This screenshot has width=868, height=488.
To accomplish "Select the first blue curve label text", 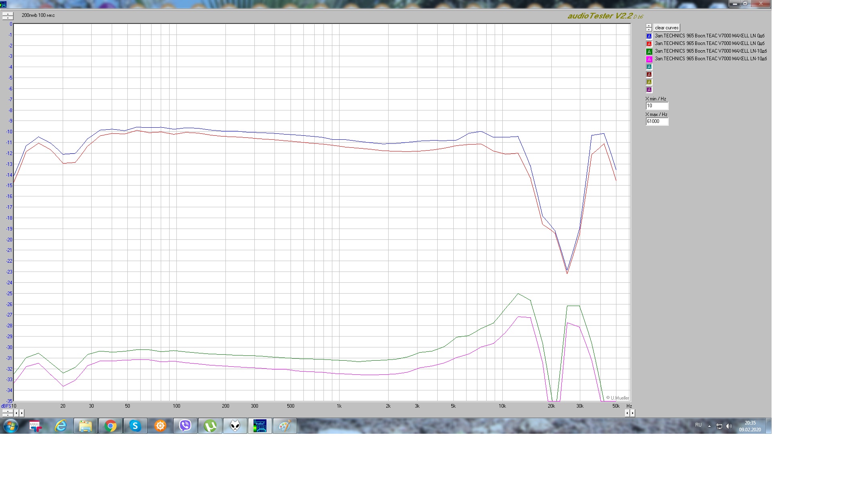I will click(709, 36).
